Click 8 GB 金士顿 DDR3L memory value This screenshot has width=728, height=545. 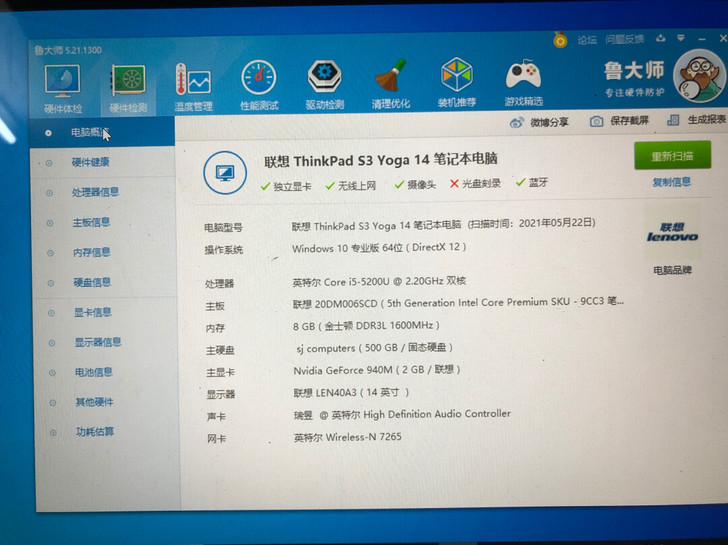[366, 325]
